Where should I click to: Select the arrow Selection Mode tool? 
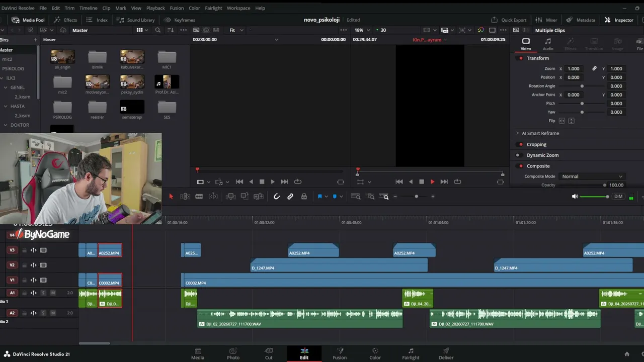(171, 197)
